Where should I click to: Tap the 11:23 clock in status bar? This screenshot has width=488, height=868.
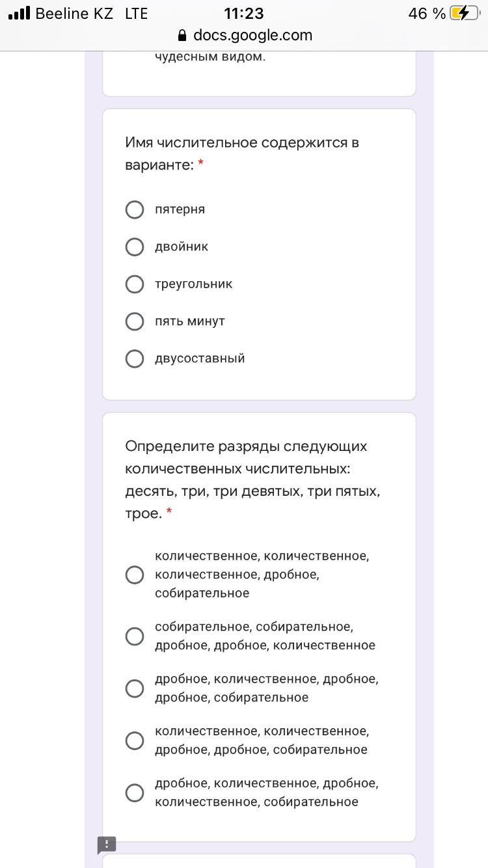click(244, 13)
